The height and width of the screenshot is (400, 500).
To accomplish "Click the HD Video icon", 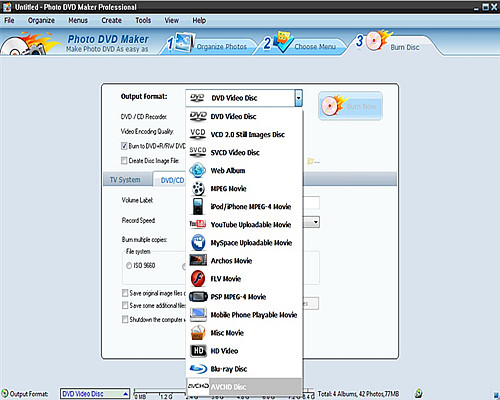I will click(x=198, y=350).
